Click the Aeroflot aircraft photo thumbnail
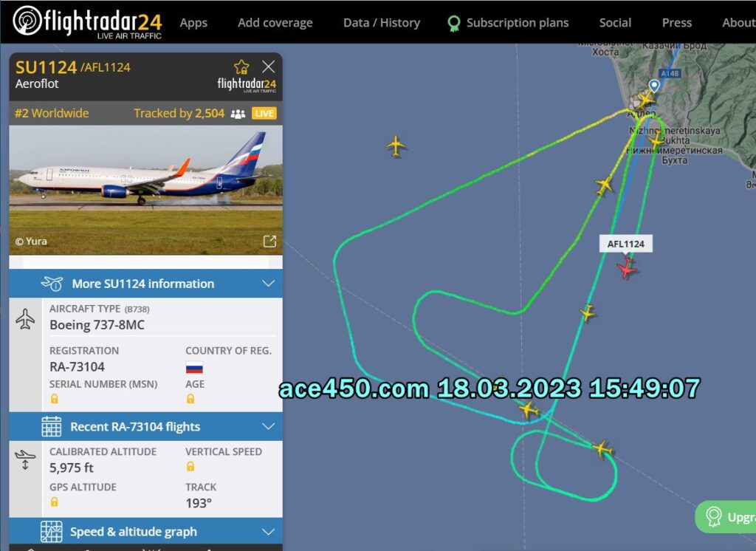 tap(145, 190)
